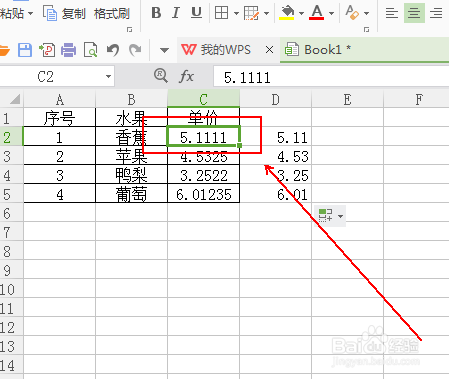449x379 pixels.
Task: Select cell with value 6.01235
Action: point(203,194)
